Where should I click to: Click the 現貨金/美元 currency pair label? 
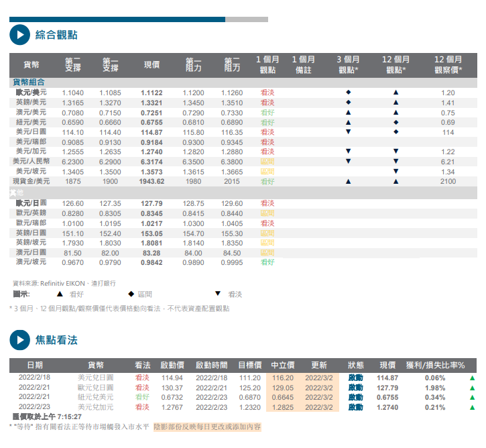32,181
